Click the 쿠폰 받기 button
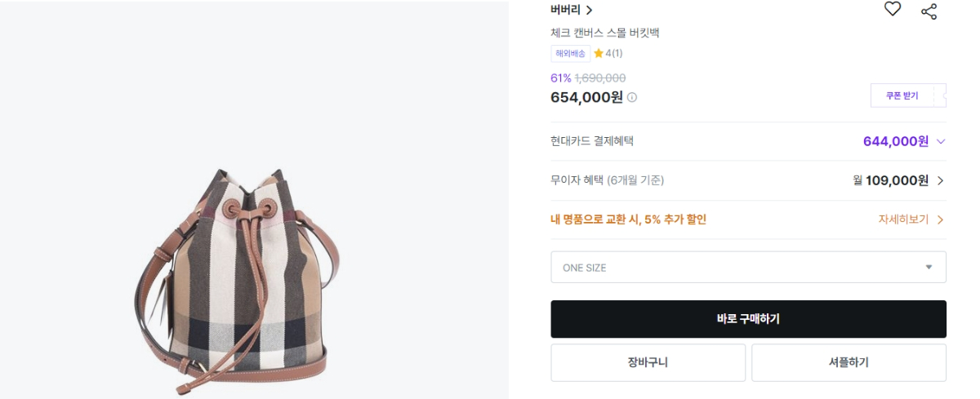 (902, 95)
